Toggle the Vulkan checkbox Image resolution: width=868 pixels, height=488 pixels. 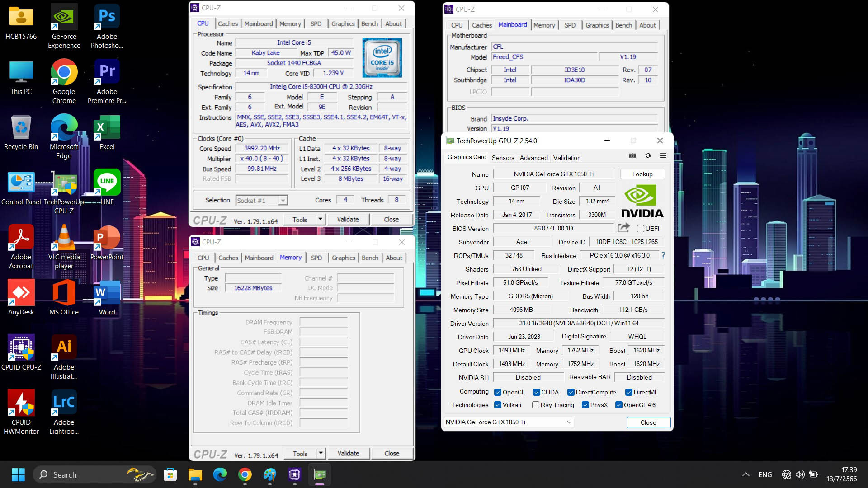(498, 405)
